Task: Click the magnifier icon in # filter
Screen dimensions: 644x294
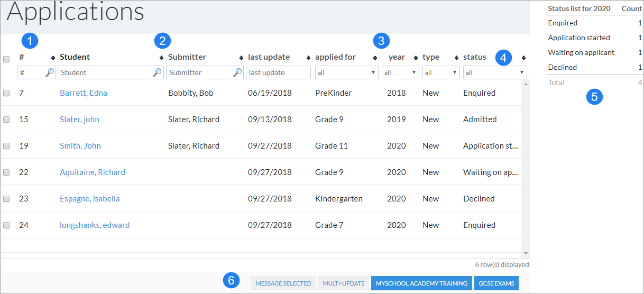Action: 50,72
